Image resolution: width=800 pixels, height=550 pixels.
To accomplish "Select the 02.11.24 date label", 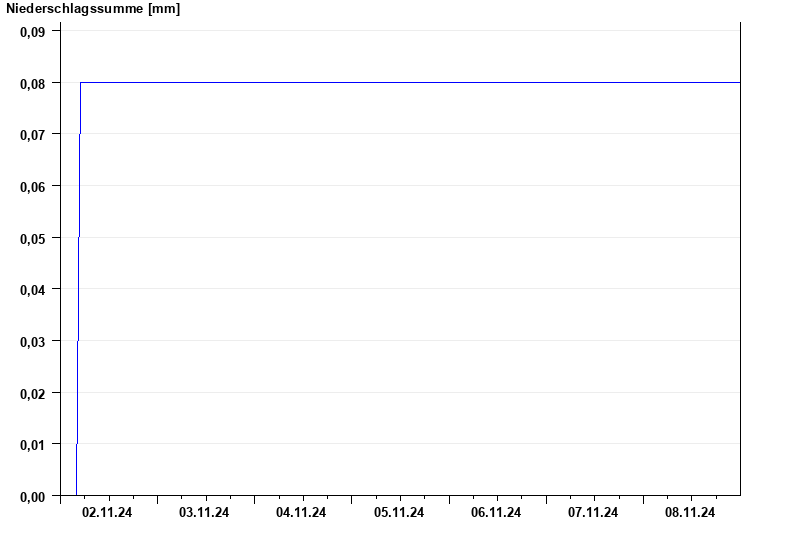I will pyautogui.click(x=107, y=513).
